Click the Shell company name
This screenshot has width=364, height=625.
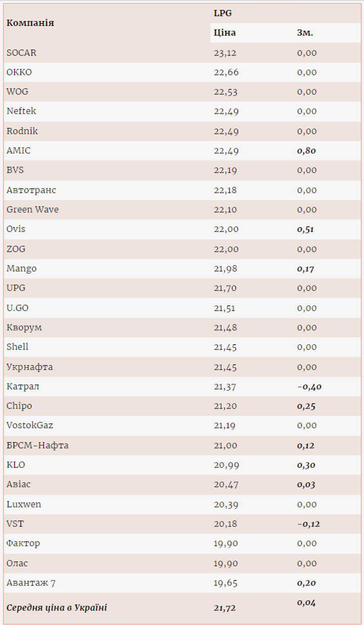(17, 347)
